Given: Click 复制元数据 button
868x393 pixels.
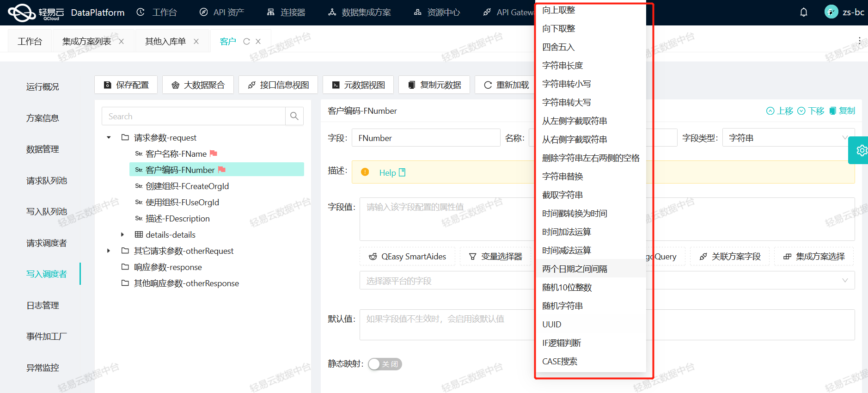Looking at the screenshot, I should pyautogui.click(x=434, y=85).
